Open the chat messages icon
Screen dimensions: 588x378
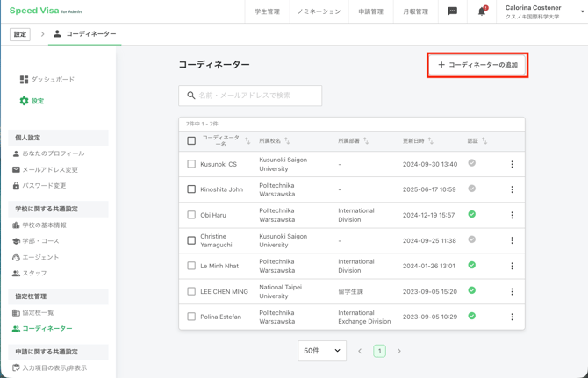click(x=453, y=11)
